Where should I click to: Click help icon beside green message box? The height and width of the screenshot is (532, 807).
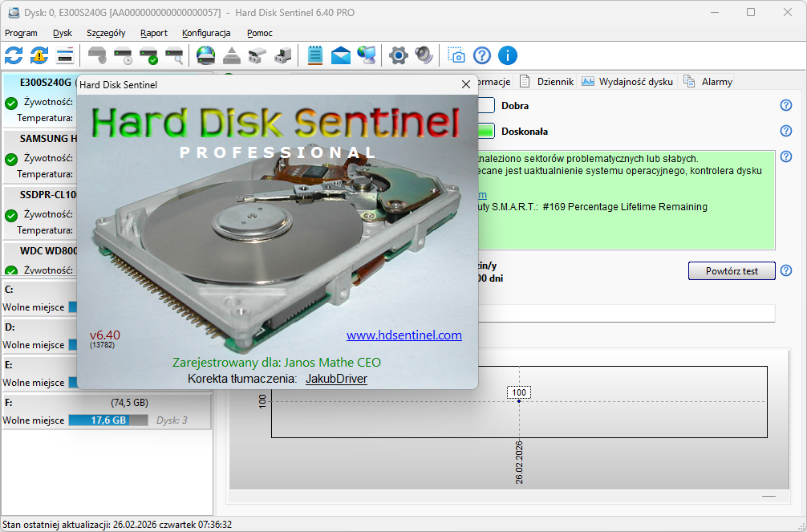tap(786, 156)
